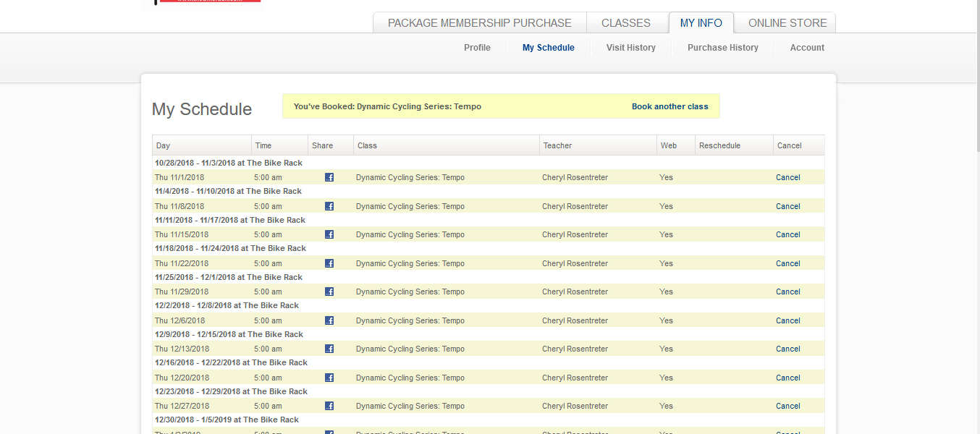
Task: Share the 12/13/2018 cycling class on Facebook
Action: [x=329, y=349]
